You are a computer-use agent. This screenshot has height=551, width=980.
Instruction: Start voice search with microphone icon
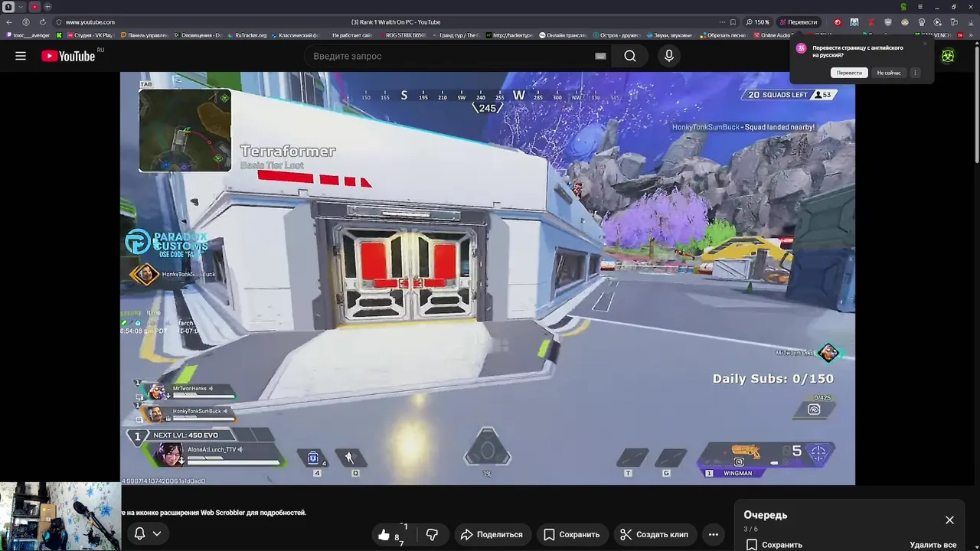669,56
